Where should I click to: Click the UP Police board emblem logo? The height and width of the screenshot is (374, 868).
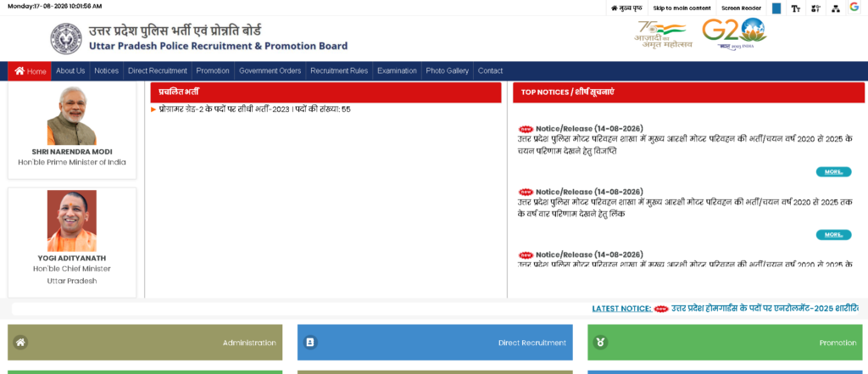click(x=66, y=39)
